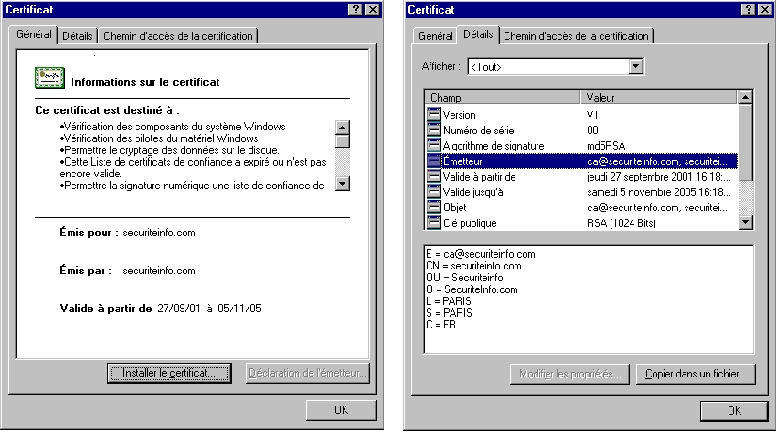Select the Émetteur field icon
Image resolution: width=778 pixels, height=434 pixels.
(433, 160)
